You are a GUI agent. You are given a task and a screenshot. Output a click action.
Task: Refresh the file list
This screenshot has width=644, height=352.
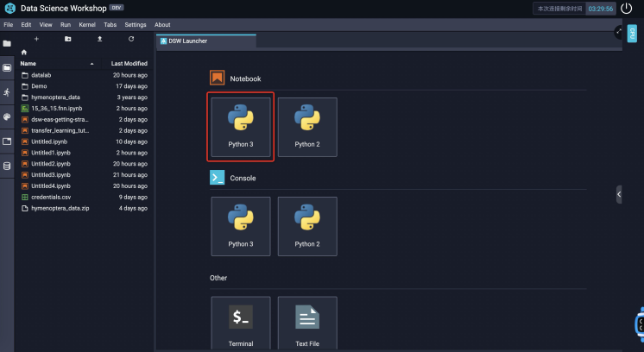[131, 39]
